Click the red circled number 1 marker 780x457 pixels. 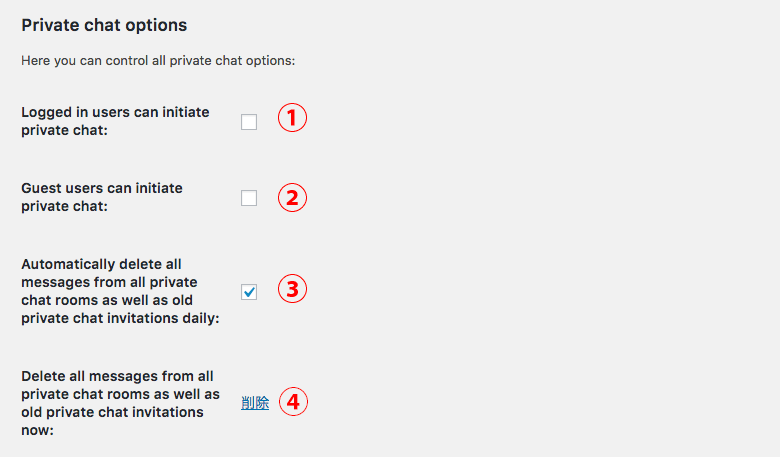[x=292, y=118]
